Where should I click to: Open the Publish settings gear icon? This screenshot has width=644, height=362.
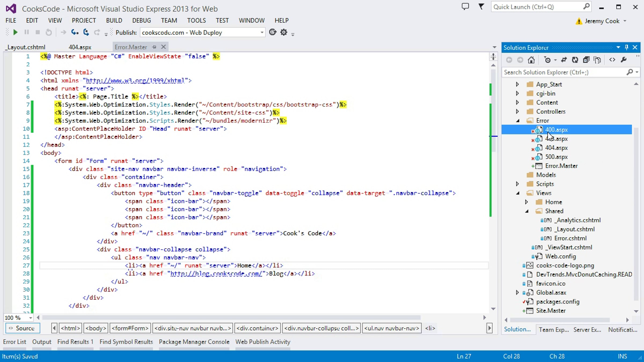284,32
